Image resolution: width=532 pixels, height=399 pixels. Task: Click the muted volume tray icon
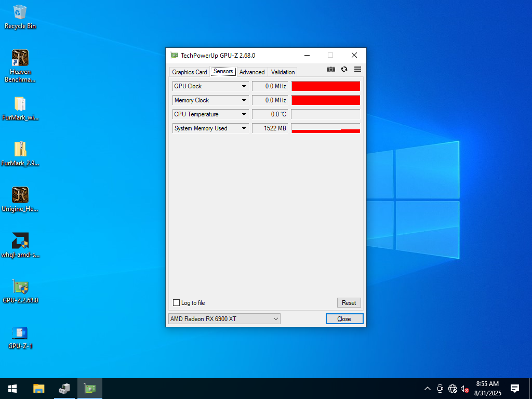pos(464,389)
